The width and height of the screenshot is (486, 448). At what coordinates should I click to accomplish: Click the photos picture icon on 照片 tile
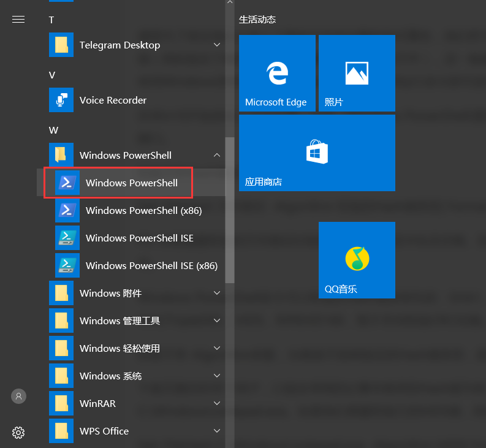coord(357,73)
